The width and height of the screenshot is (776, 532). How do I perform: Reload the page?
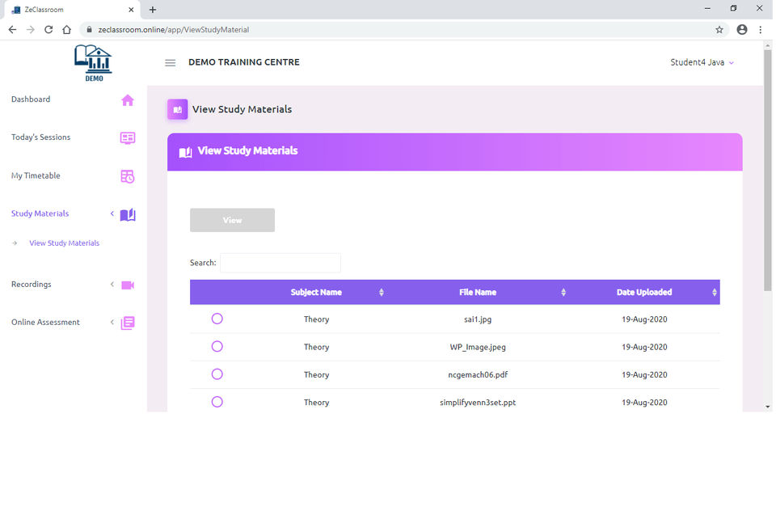(x=48, y=30)
